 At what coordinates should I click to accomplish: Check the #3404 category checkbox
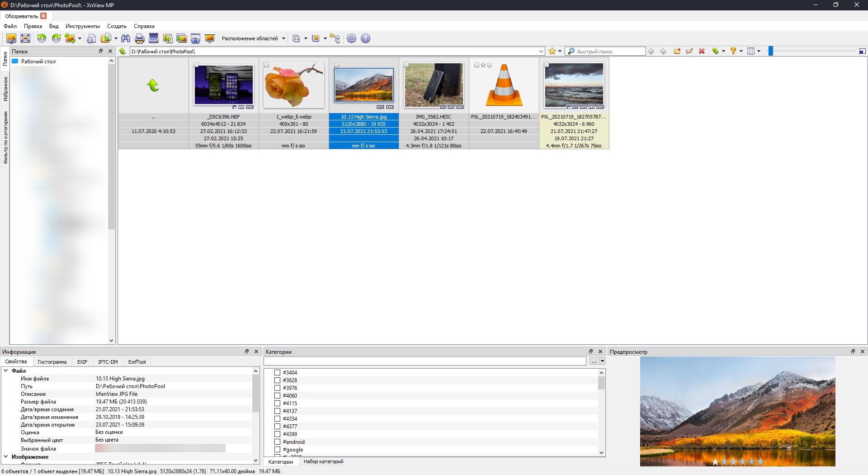point(278,373)
